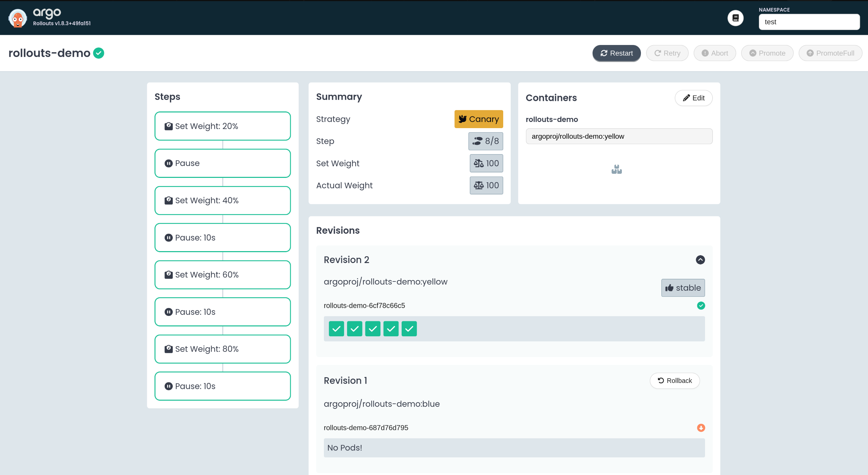
Task: Click the container boxes icon under Containers
Action: point(616,169)
